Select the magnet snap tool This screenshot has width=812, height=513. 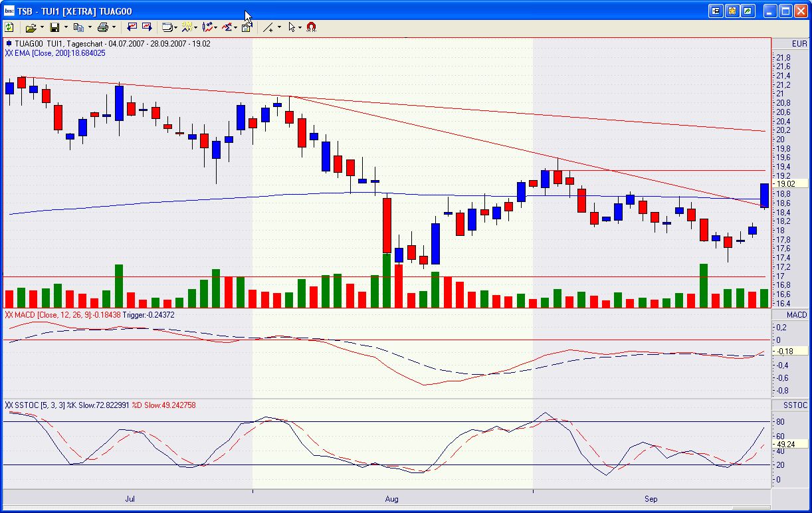[x=312, y=27]
